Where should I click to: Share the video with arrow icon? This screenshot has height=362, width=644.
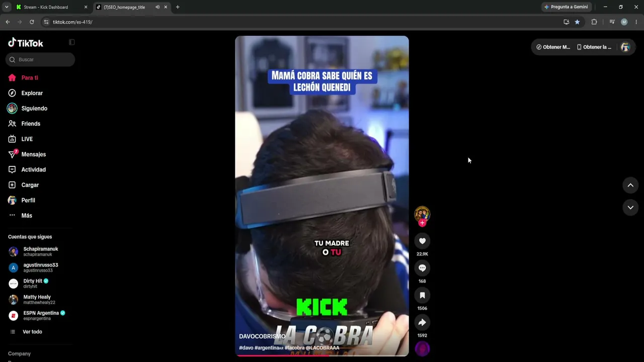422,322
